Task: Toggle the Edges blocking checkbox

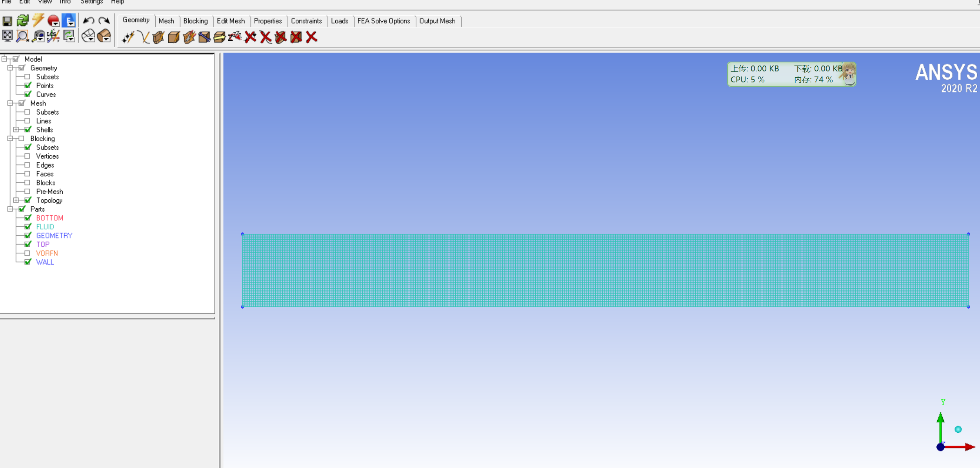Action: click(x=27, y=165)
